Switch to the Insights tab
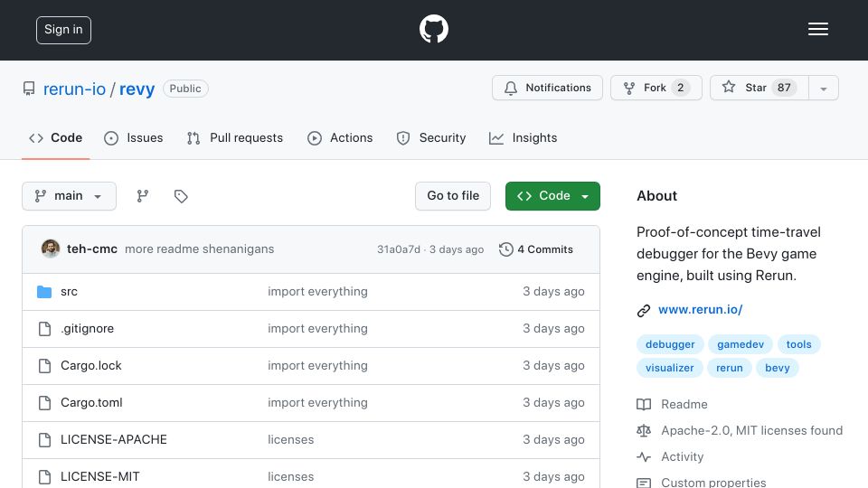 click(524, 137)
